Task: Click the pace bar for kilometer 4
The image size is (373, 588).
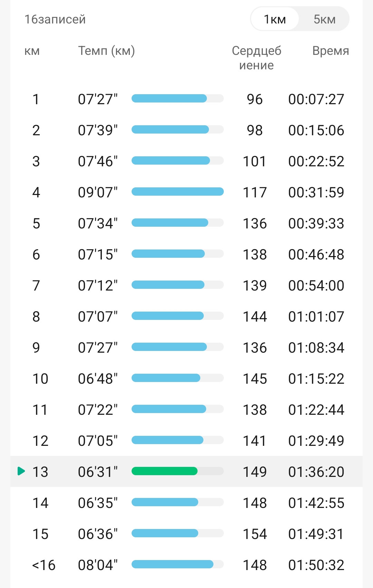Action: click(x=178, y=192)
